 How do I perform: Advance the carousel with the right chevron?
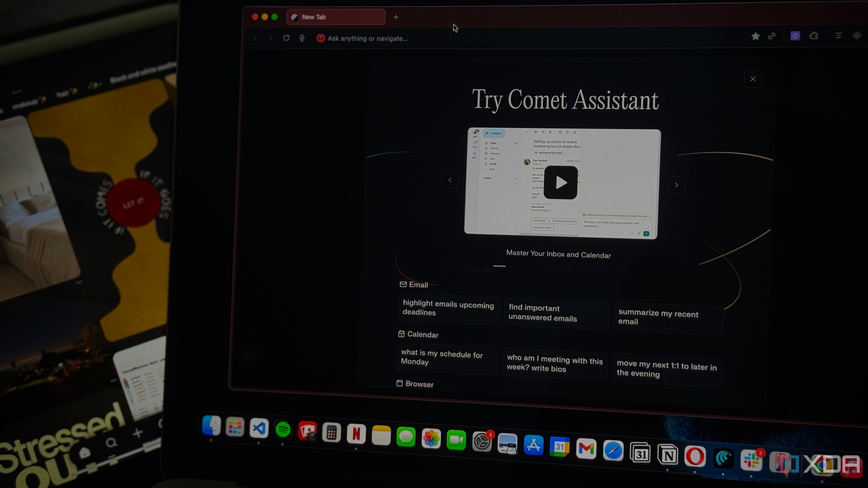click(677, 185)
